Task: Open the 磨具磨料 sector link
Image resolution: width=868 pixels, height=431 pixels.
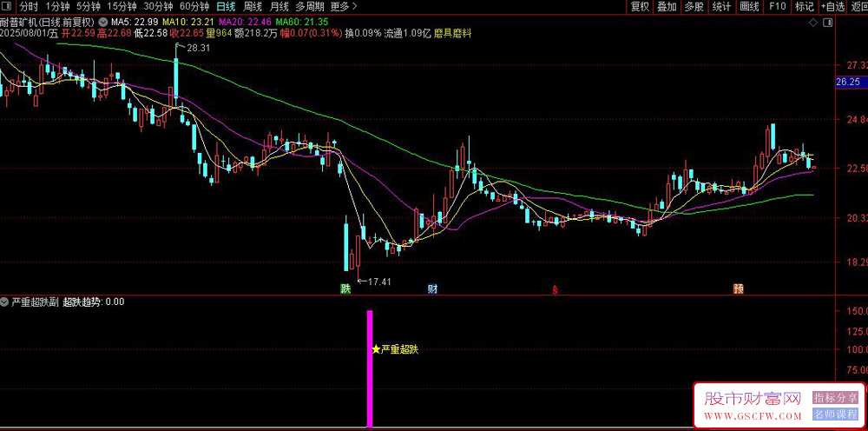Action: pyautogui.click(x=453, y=33)
